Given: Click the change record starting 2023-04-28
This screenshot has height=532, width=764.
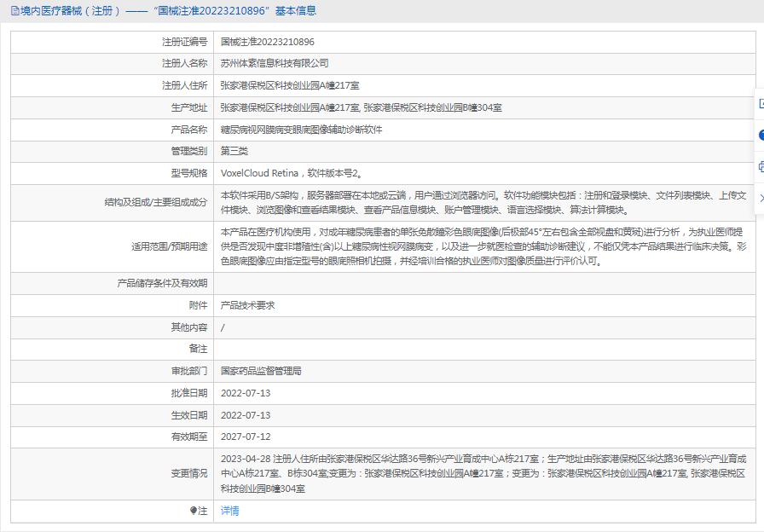Looking at the screenshot, I should pyautogui.click(x=483, y=473).
